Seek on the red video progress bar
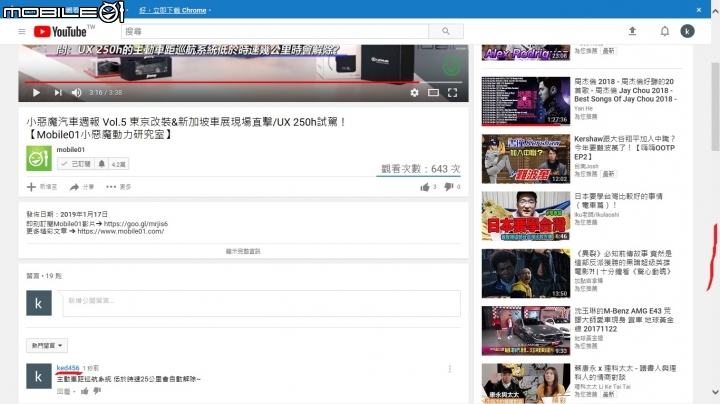The height and width of the screenshot is (404, 720). coord(243,82)
